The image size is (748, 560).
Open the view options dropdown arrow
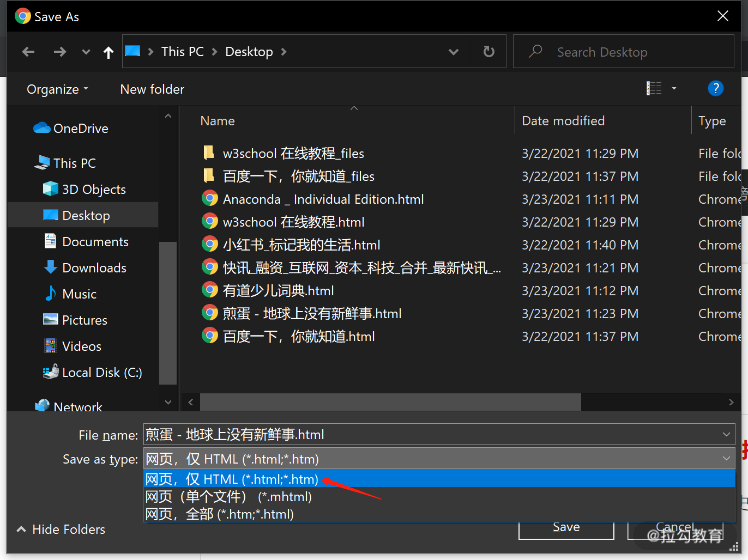tap(674, 88)
